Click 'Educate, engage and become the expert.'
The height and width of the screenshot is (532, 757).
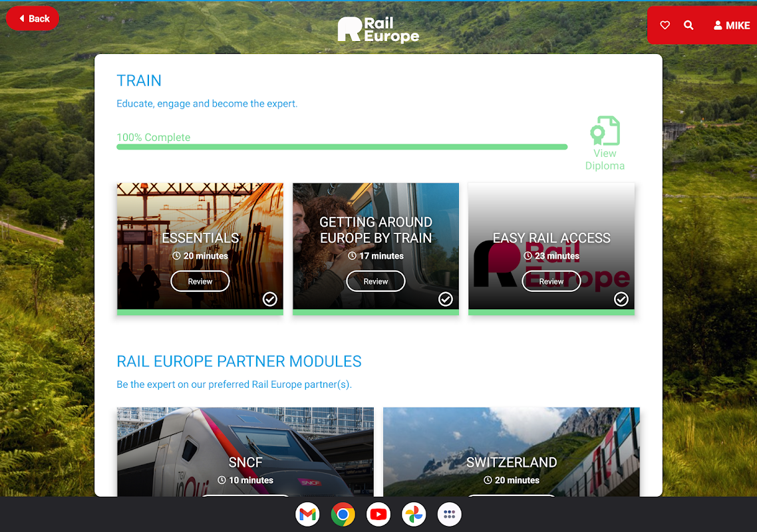point(207,103)
